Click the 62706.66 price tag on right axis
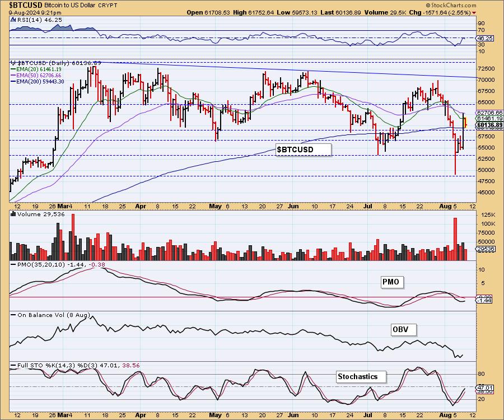504x420 pixels. (489, 113)
